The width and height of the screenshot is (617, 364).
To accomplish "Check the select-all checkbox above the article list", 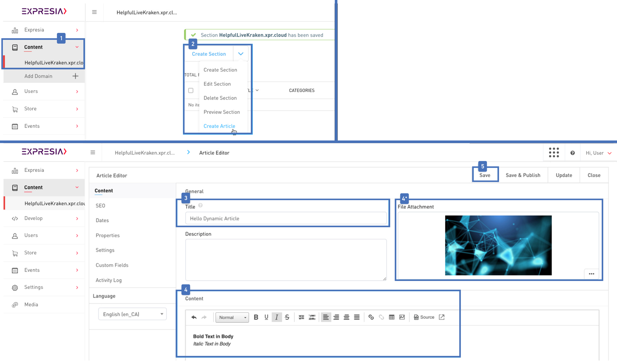I will 191,90.
